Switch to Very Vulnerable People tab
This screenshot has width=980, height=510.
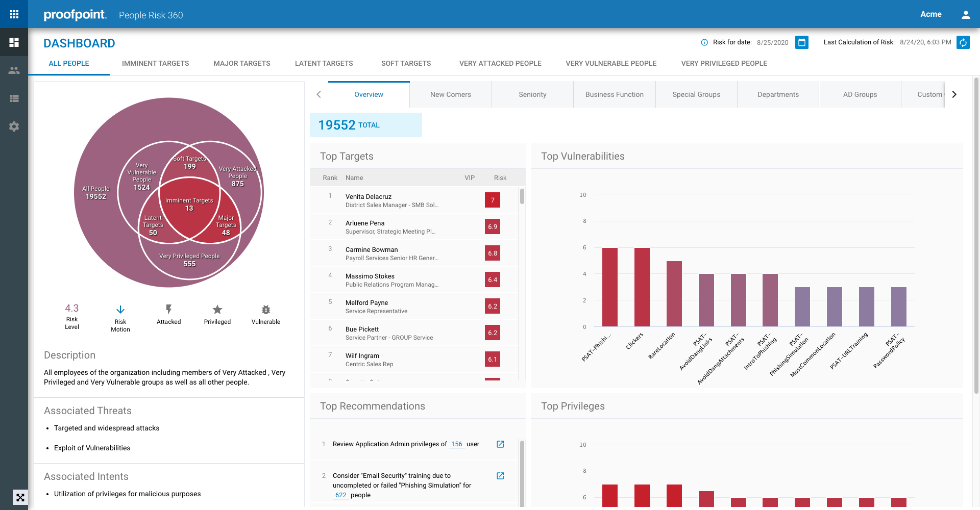pos(611,63)
